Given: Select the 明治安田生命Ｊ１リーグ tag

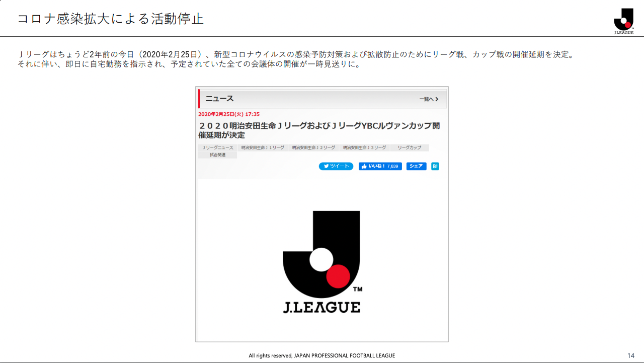Looking at the screenshot, I should [x=263, y=148].
